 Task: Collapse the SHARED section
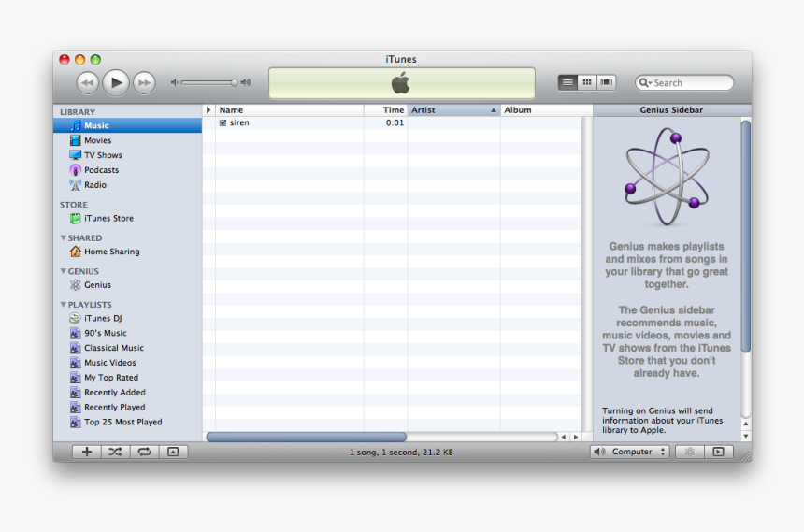tap(63, 237)
